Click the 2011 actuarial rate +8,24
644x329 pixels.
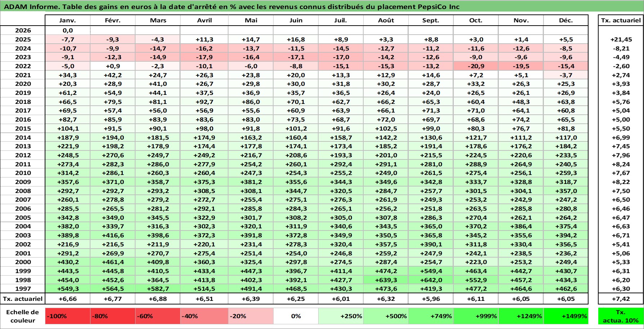[621, 164]
